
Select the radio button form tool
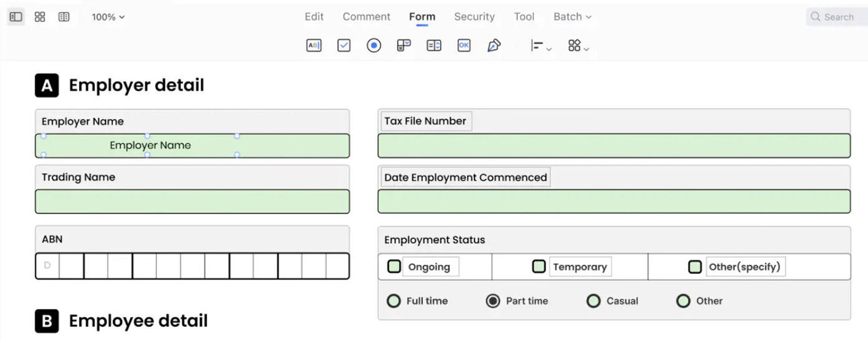coord(374,45)
